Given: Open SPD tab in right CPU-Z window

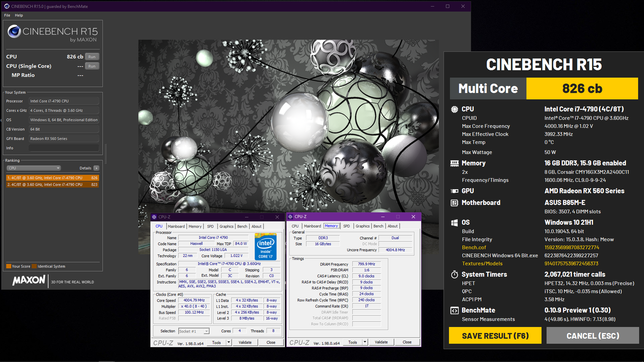Looking at the screenshot, I should coord(346,226).
